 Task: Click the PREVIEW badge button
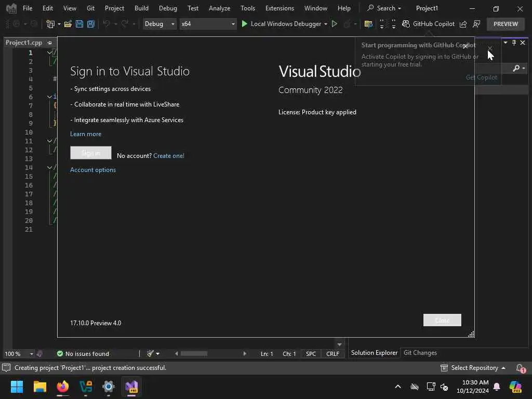click(x=506, y=24)
